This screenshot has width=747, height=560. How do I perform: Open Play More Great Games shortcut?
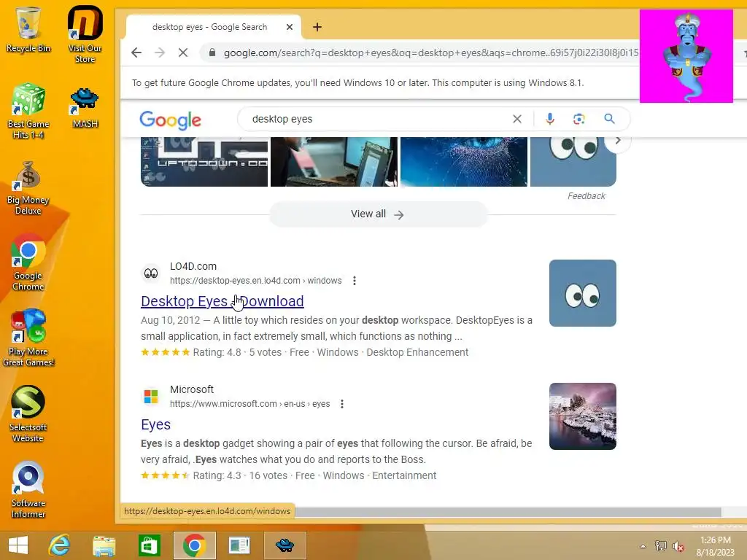coord(28,338)
